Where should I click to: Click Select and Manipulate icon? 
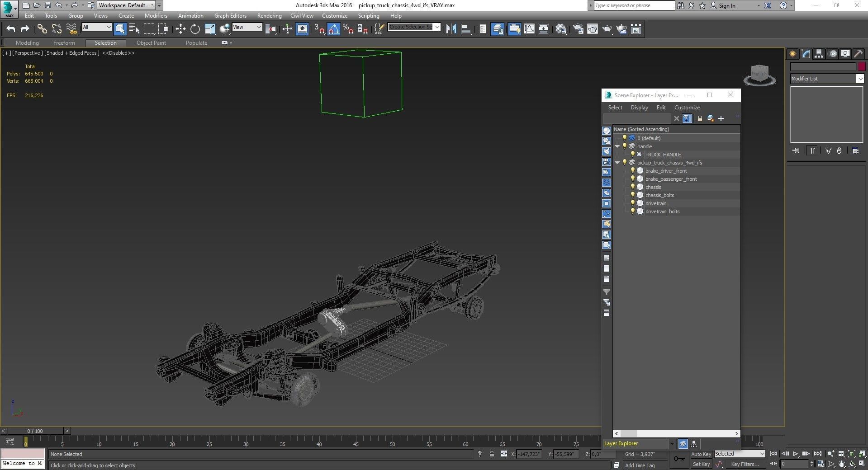tap(287, 29)
